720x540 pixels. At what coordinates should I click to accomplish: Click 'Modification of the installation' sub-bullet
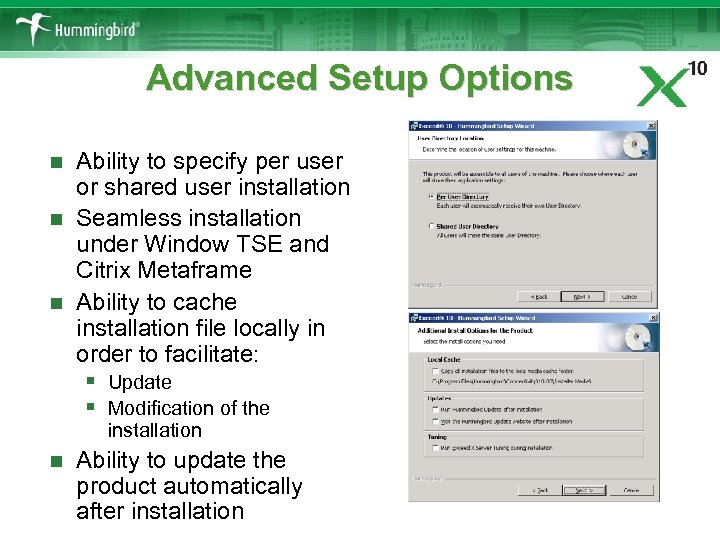point(189,419)
